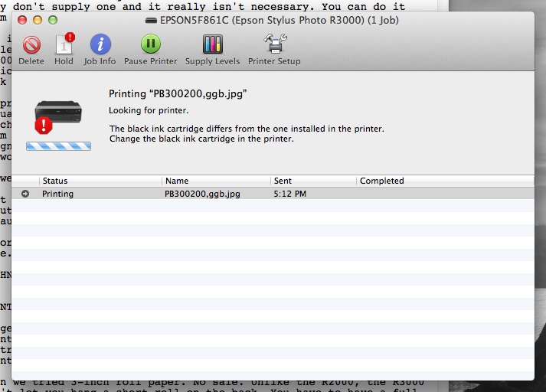Sort jobs by Status column header
546x392 pixels.
tap(100, 181)
